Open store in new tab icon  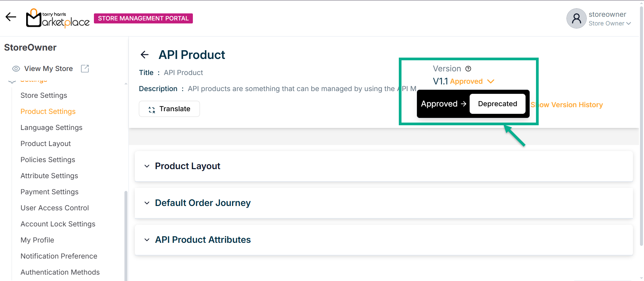pos(85,69)
